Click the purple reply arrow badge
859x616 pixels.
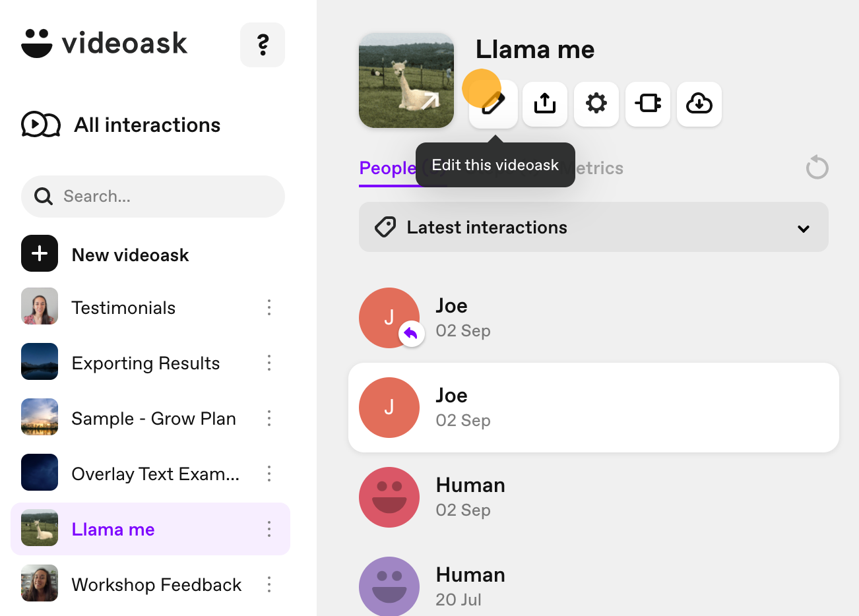click(x=411, y=334)
